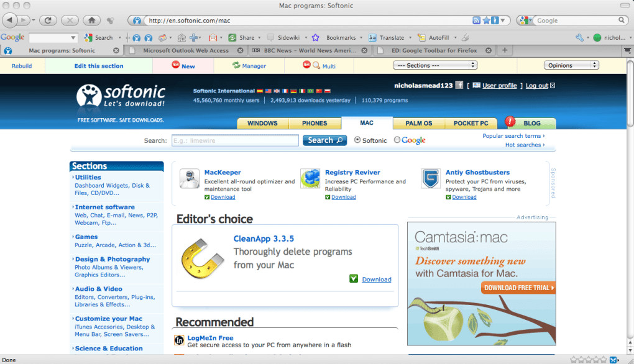Open Popular search terms link

[512, 136]
